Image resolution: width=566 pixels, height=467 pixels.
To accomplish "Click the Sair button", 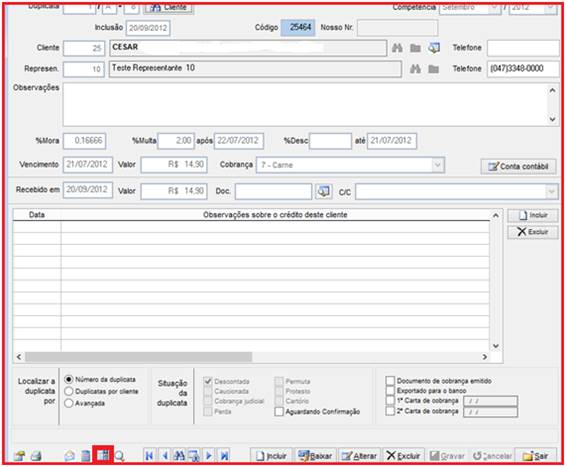I will pos(536,456).
